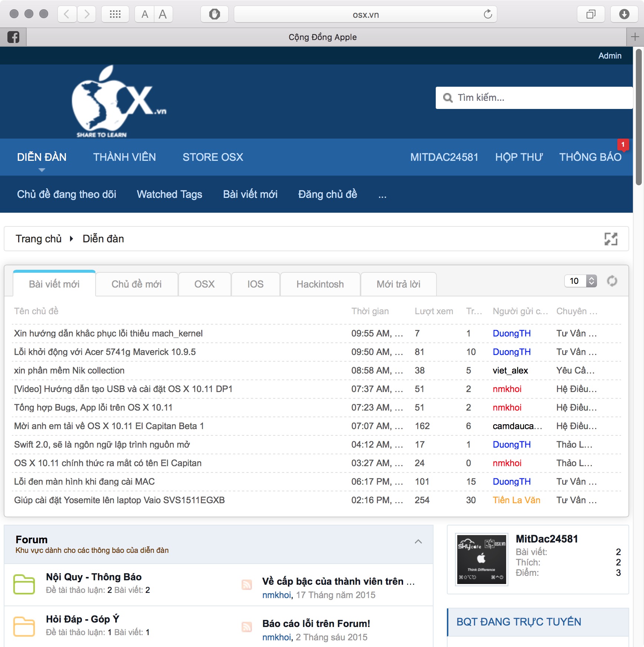644x647 pixels.
Task: Switch to the Hackintosh tab
Action: click(x=320, y=284)
